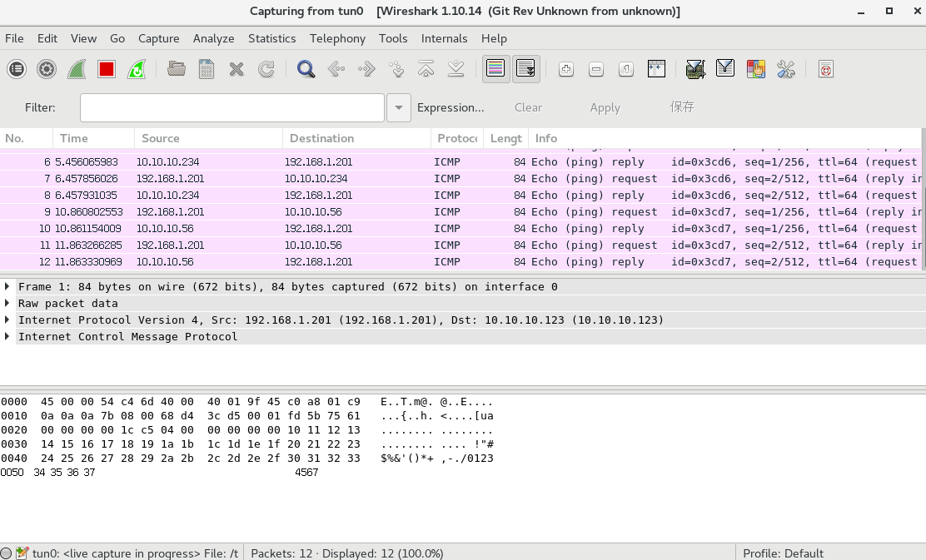Sort packets by Time column header

point(94,138)
